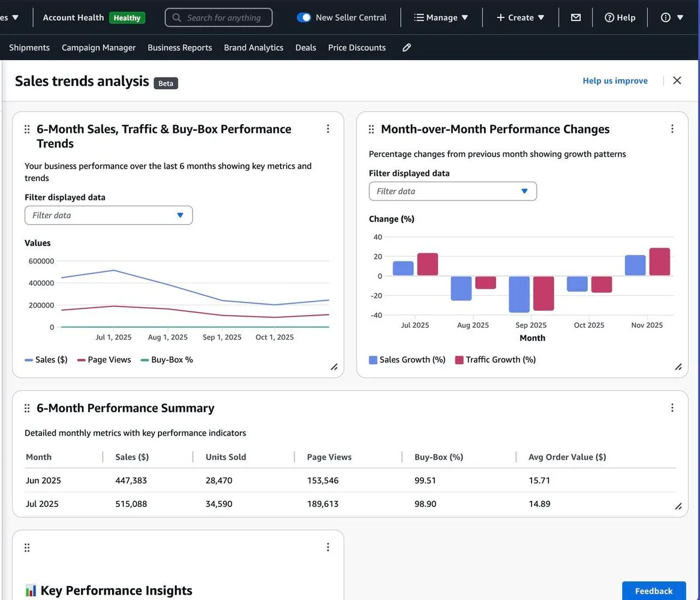700x600 pixels.
Task: Select the Jun 2025 row label
Action: pyautogui.click(x=43, y=481)
